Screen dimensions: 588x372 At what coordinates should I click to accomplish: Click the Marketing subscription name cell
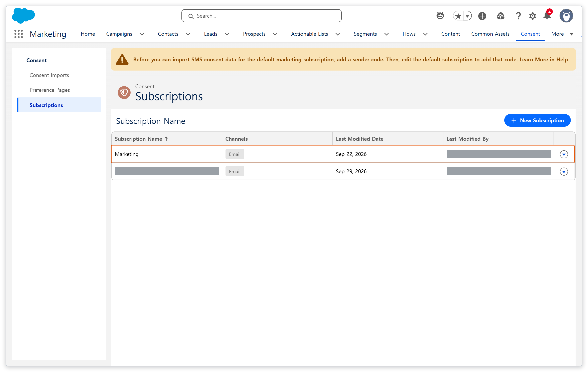127,154
